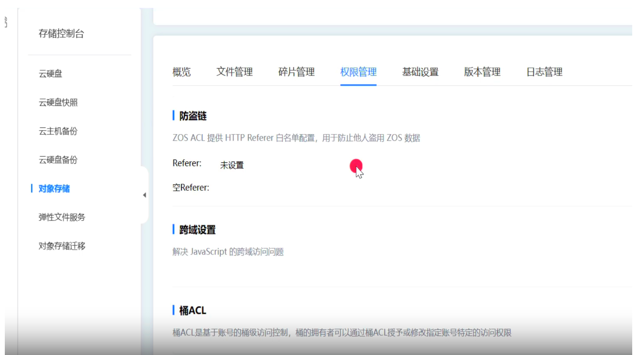Click the JavaScript 跨域访问问题 description text
644x355 pixels.
tap(228, 252)
